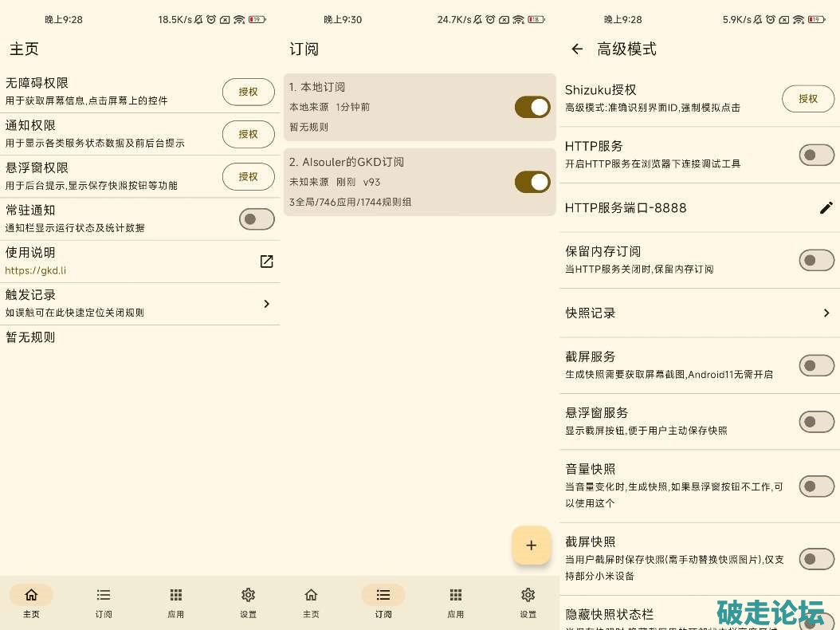Open 快照记录 using its right chevron
The width and height of the screenshot is (840, 630).
click(826, 313)
